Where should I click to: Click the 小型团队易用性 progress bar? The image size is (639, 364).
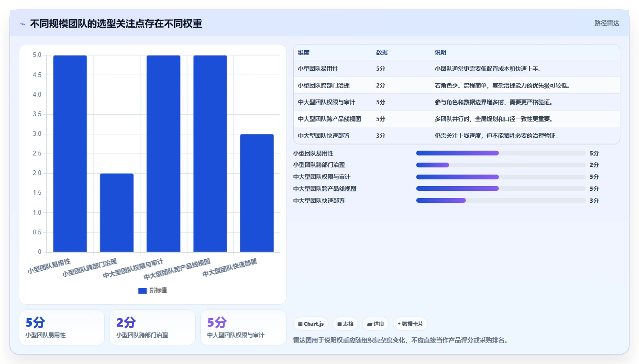pyautogui.click(x=501, y=153)
